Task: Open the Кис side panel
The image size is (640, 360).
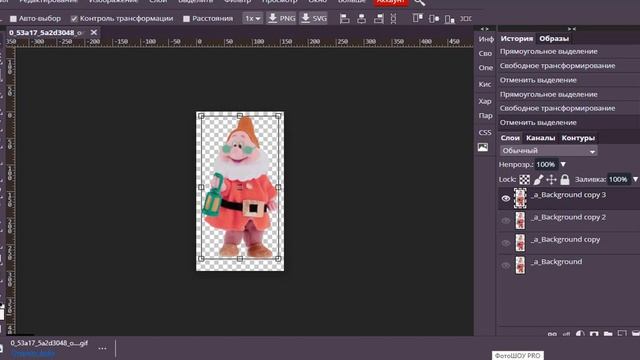Action: coord(485,84)
